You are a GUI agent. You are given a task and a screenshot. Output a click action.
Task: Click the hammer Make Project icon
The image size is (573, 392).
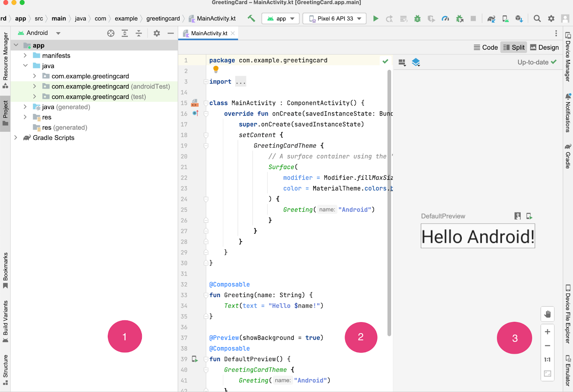pyautogui.click(x=251, y=18)
